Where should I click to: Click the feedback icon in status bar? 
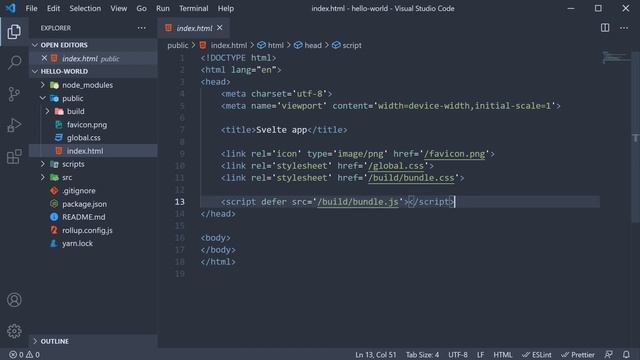click(609, 354)
